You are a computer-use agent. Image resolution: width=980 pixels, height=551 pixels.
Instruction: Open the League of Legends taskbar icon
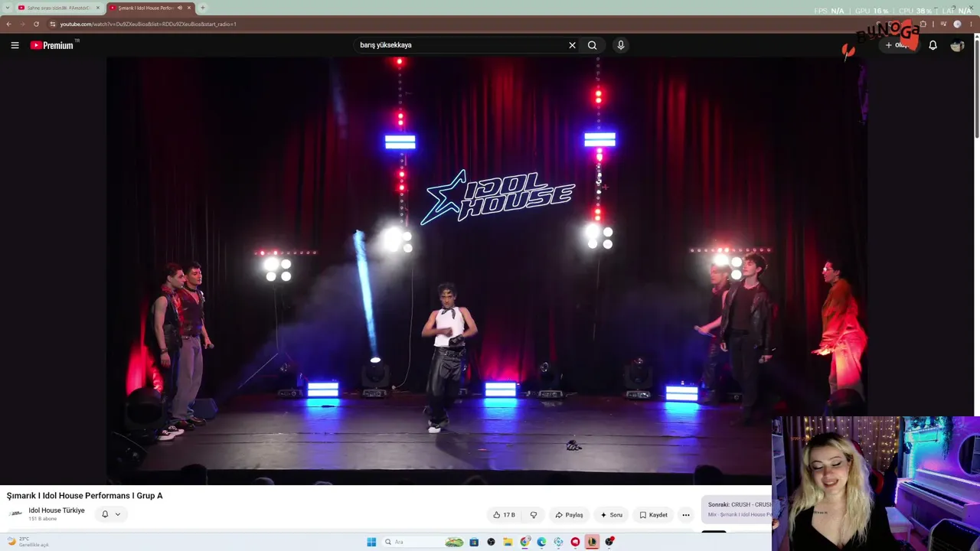[x=592, y=542]
